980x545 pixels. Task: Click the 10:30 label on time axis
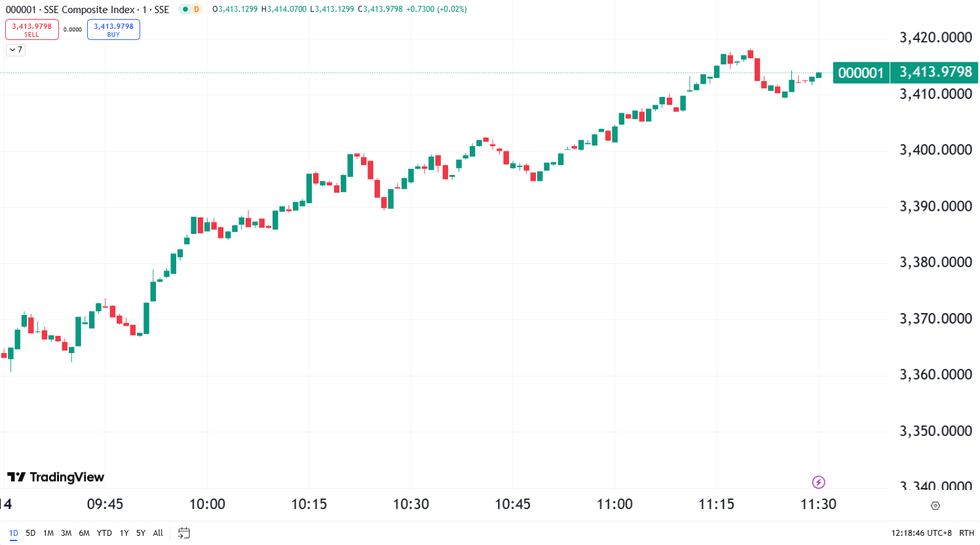411,504
